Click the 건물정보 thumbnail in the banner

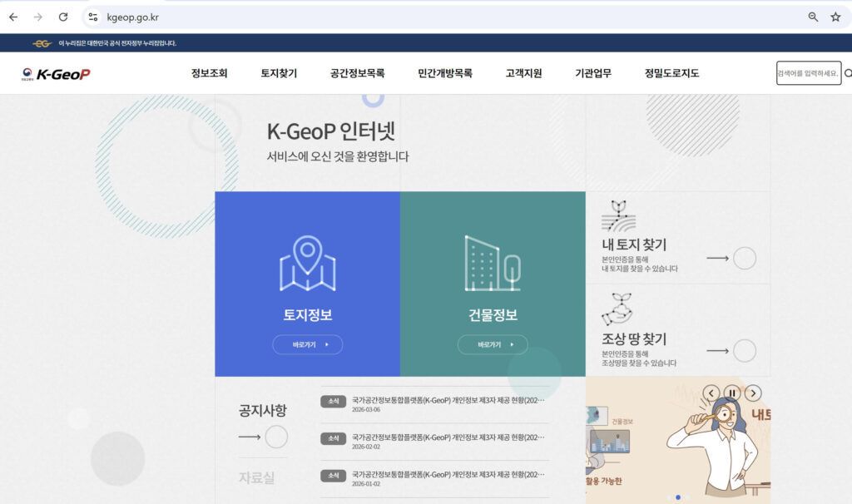click(610, 441)
